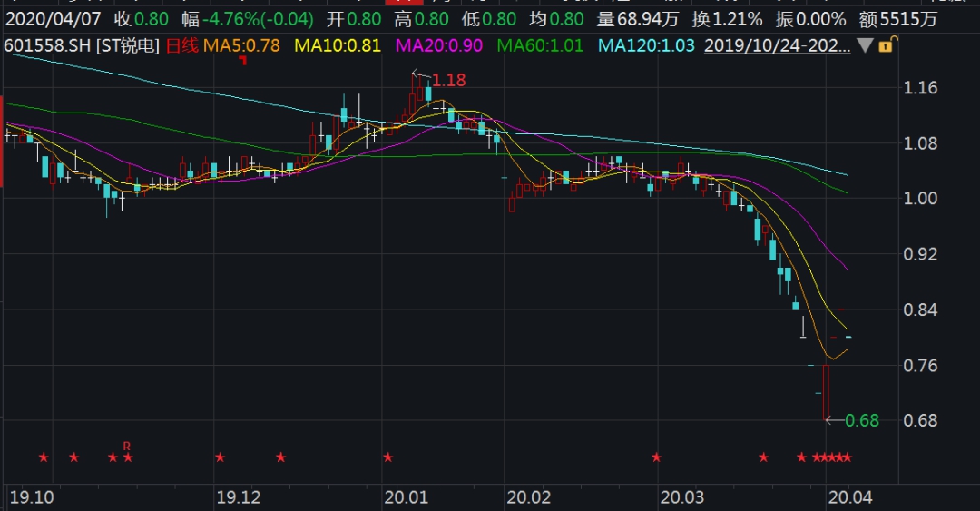Open the gray triangle dropdown beside date range

point(865,45)
